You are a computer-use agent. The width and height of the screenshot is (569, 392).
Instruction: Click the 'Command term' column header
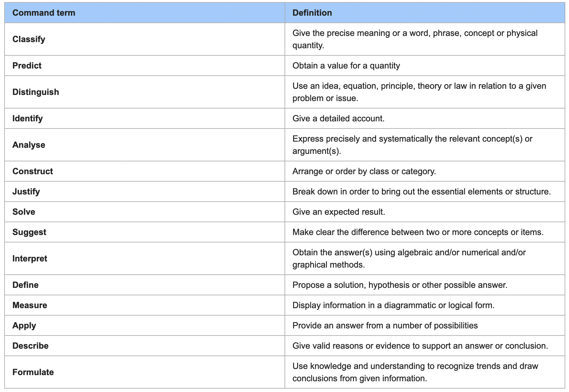(x=44, y=13)
